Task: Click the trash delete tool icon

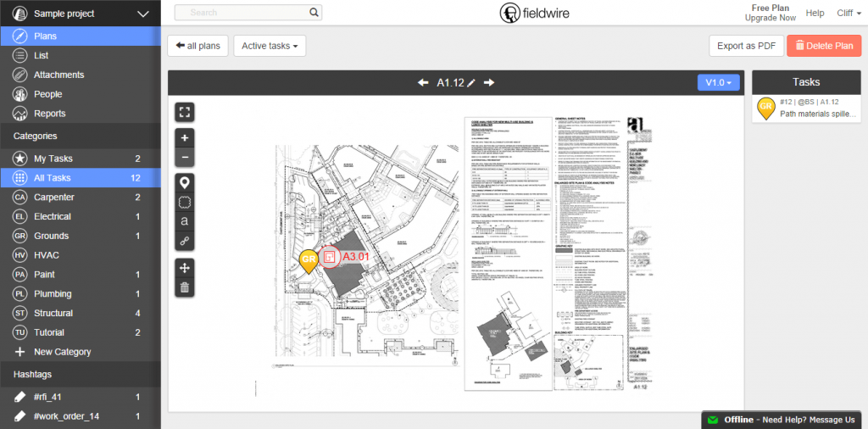Action: (x=185, y=287)
